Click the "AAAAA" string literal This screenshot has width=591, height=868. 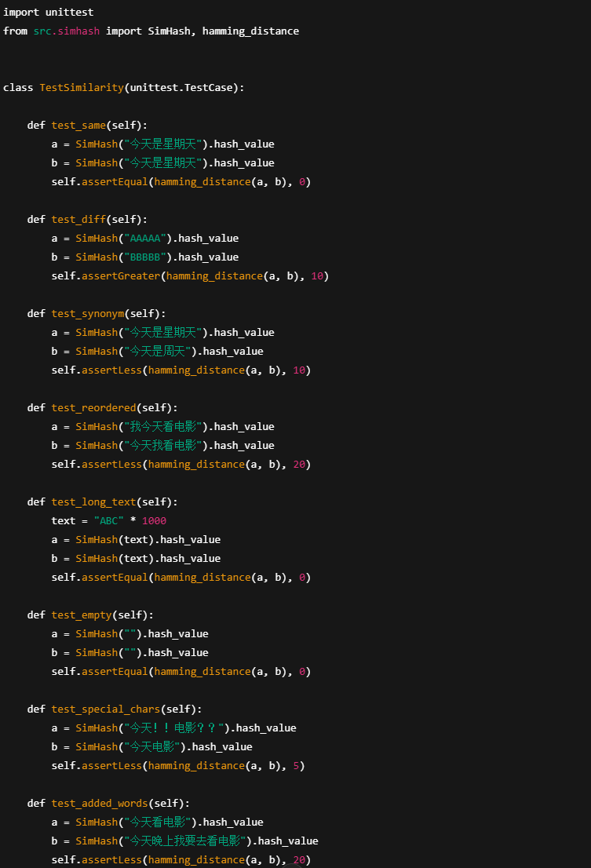[145, 238]
